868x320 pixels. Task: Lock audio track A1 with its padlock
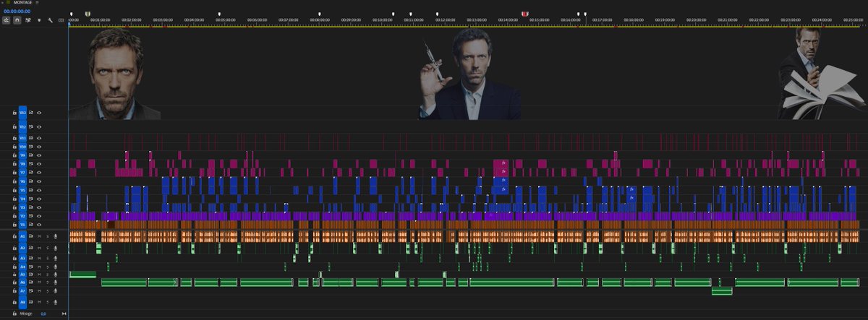pos(14,236)
